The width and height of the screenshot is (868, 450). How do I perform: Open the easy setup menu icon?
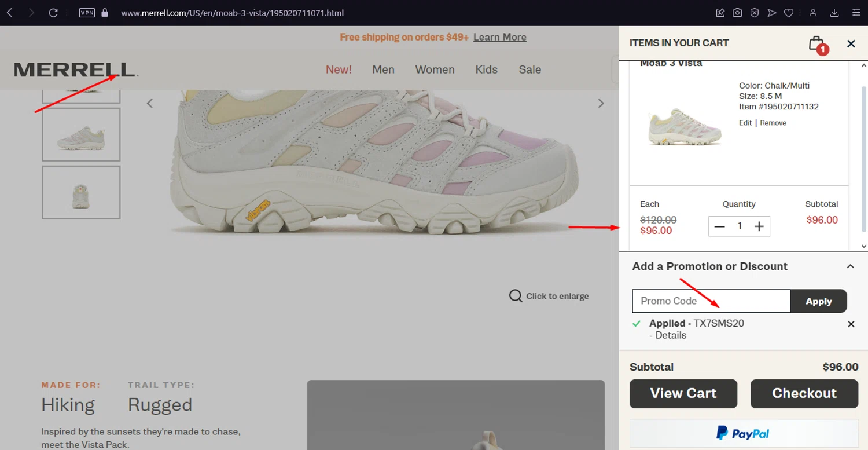(856, 13)
